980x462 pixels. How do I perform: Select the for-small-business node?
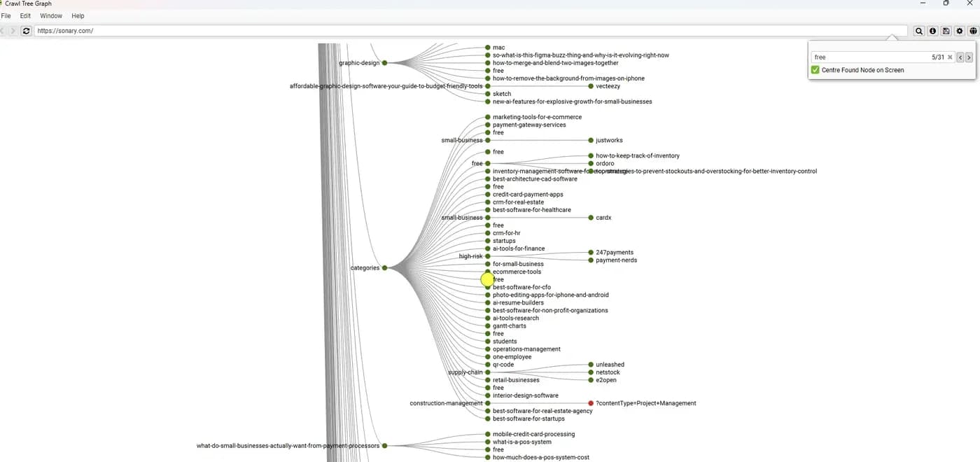pyautogui.click(x=518, y=264)
